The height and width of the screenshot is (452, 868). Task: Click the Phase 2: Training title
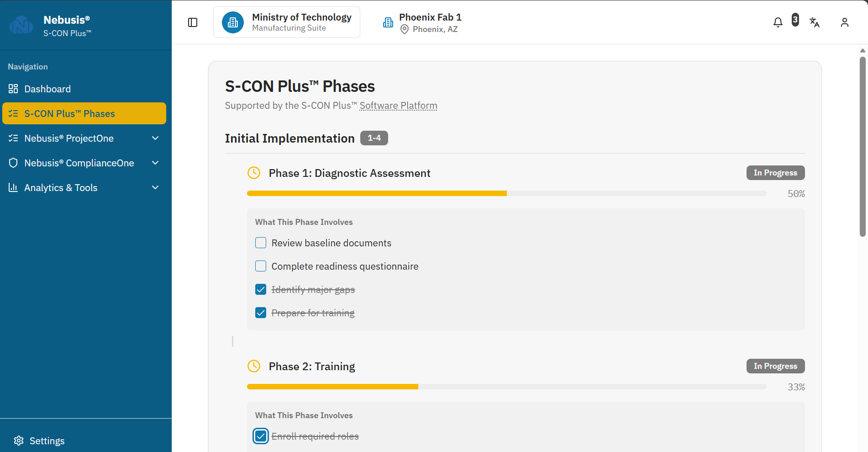pyautogui.click(x=312, y=367)
